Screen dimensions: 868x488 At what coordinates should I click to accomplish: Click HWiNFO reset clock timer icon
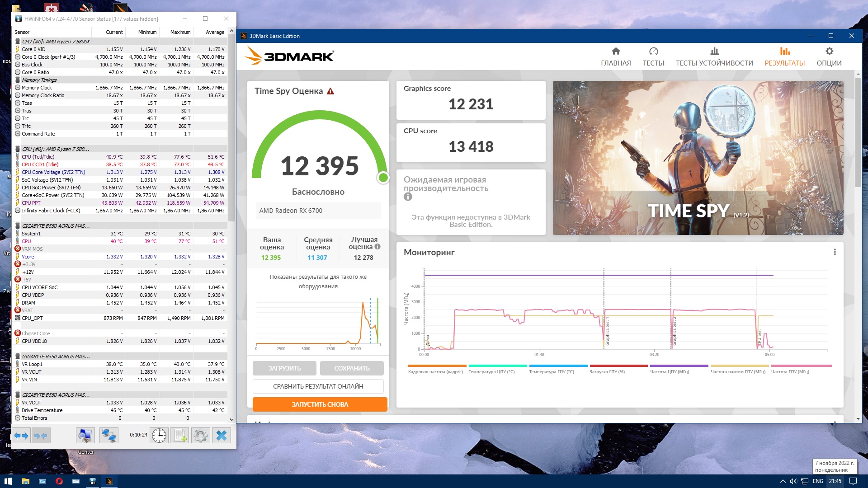click(x=159, y=436)
